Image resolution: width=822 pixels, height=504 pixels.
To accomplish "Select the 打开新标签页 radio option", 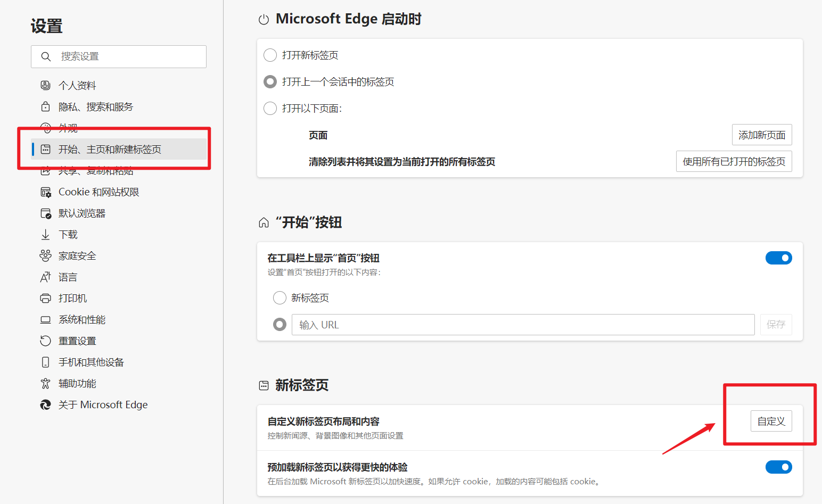I will (x=270, y=55).
